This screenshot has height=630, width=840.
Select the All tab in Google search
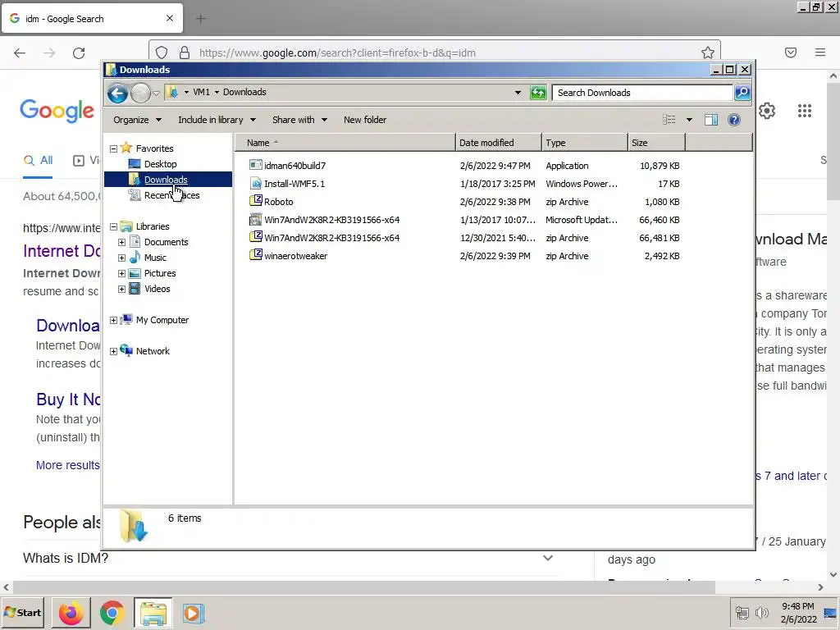click(38, 160)
